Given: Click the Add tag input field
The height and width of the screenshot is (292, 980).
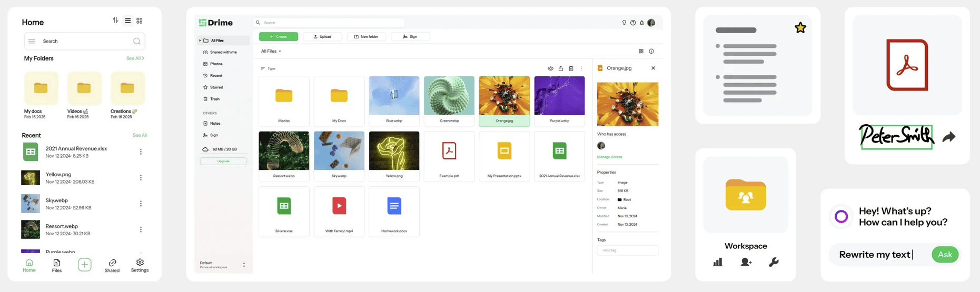Looking at the screenshot, I should point(627,250).
